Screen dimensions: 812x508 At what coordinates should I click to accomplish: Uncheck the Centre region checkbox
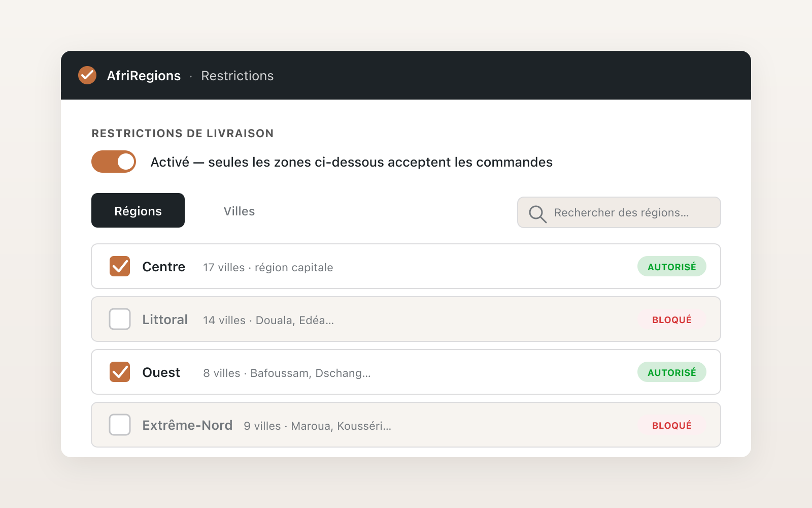pos(120,266)
